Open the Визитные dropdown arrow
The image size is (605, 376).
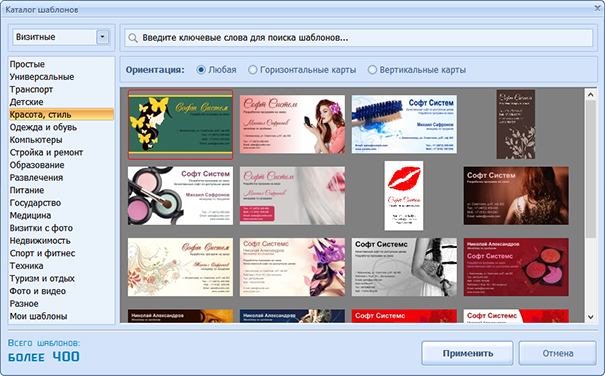tap(102, 37)
